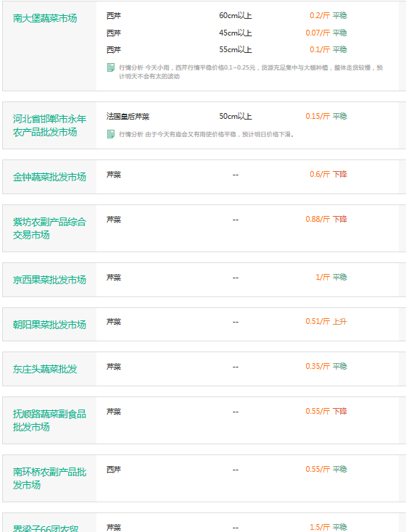This screenshot has height=532, width=406.
Task: Open the 东庄头蔬菜批发 link
Action: [x=45, y=369]
